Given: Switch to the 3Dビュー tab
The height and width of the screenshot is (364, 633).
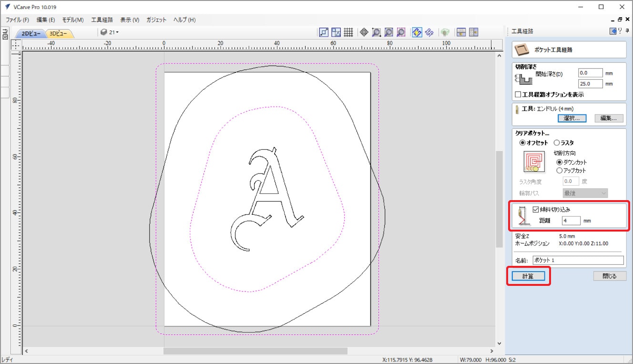Looking at the screenshot, I should point(59,33).
